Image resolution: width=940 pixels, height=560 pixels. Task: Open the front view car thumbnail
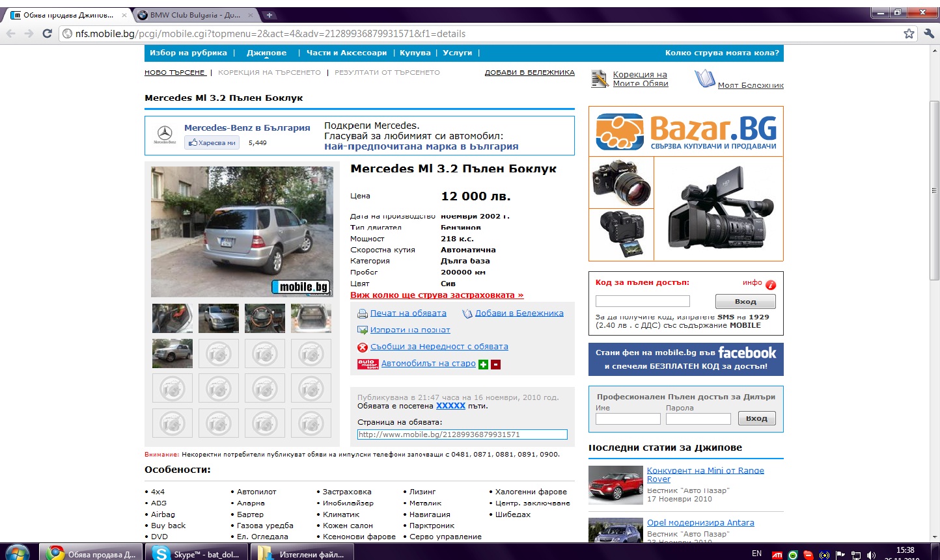218,318
